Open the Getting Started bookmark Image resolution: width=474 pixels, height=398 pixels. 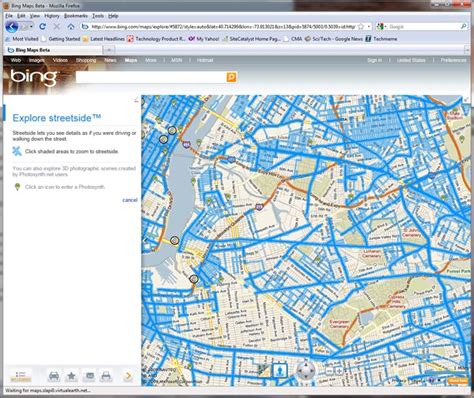61,39
